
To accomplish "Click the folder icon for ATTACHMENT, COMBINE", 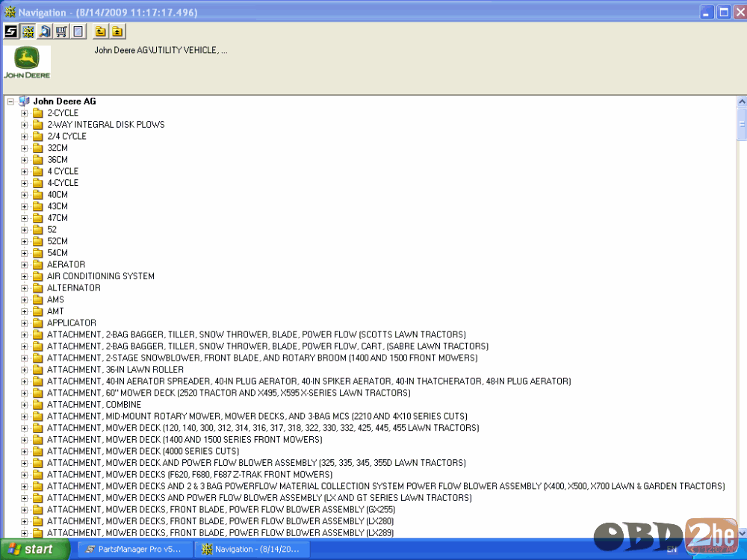I will point(38,405).
